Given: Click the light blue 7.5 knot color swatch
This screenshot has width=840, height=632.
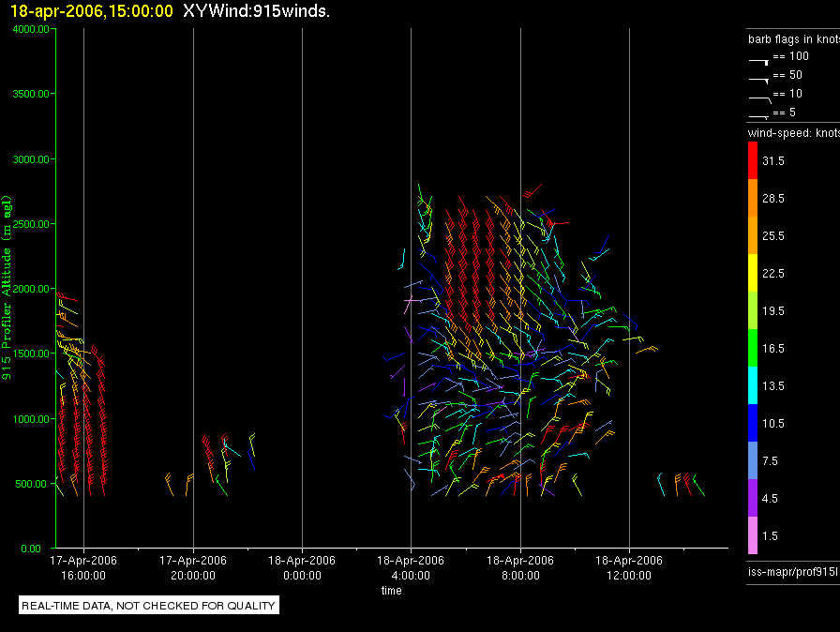Looking at the screenshot, I should coord(753,460).
